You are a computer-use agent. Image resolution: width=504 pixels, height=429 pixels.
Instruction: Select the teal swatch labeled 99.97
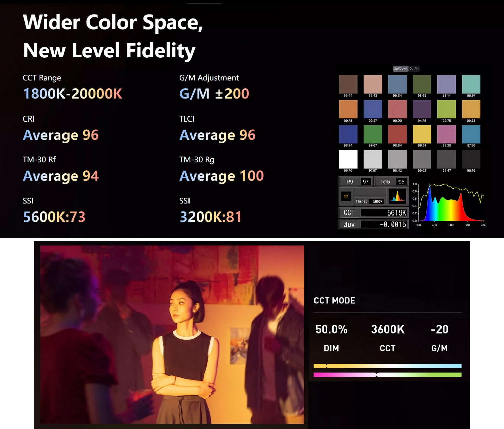click(x=471, y=84)
